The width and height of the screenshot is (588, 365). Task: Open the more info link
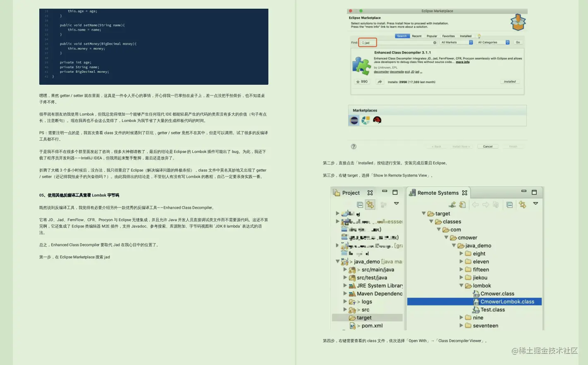(x=463, y=62)
